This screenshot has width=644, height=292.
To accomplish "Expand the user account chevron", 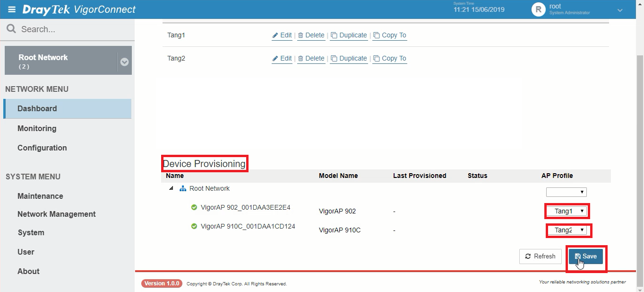I will click(620, 10).
